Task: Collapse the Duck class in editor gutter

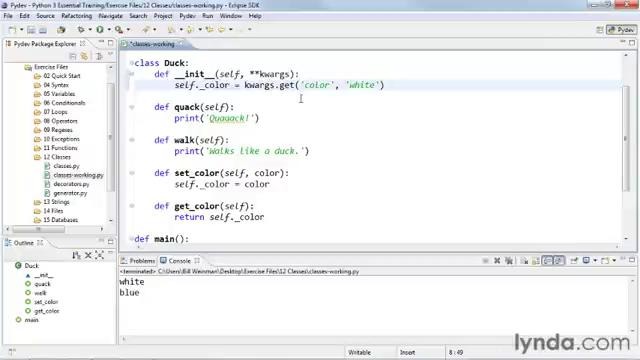Action: click(x=131, y=63)
